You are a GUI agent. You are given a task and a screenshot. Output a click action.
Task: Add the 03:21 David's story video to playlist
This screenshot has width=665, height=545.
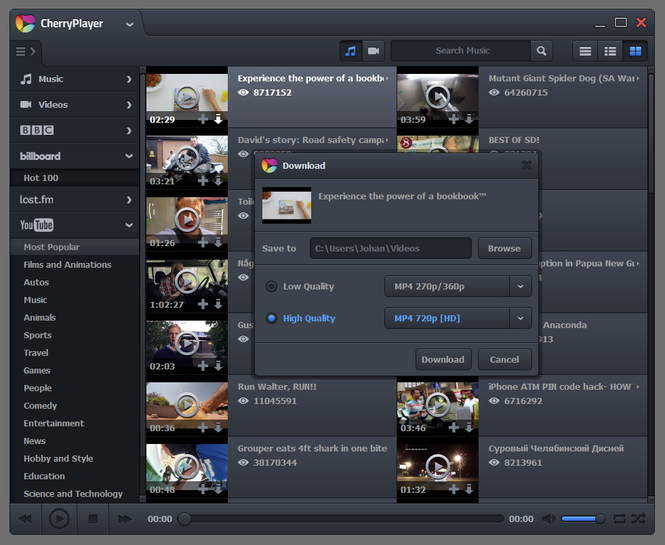click(x=203, y=181)
